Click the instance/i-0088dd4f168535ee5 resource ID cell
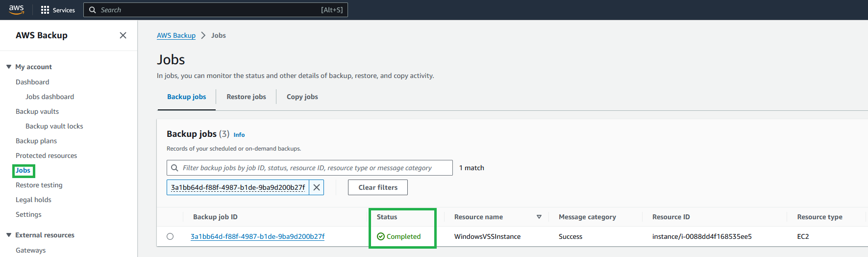Screen dimensions: 868x257 [702, 236]
